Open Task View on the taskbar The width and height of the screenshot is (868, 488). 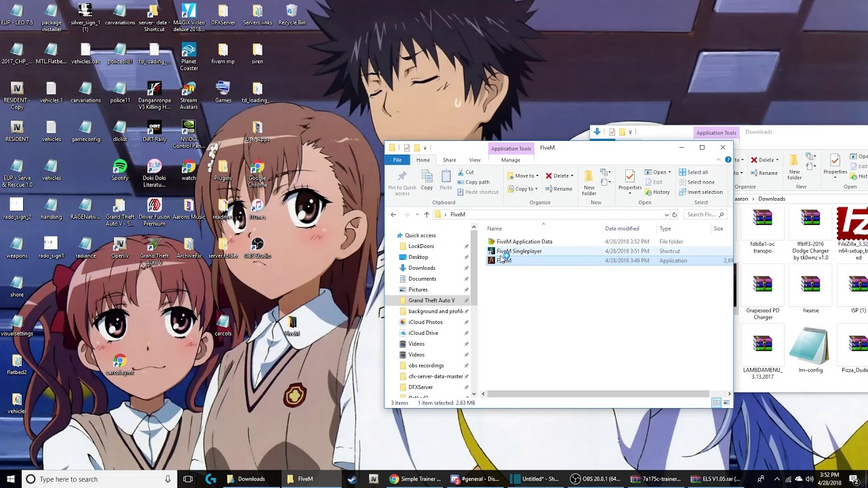tap(188, 479)
